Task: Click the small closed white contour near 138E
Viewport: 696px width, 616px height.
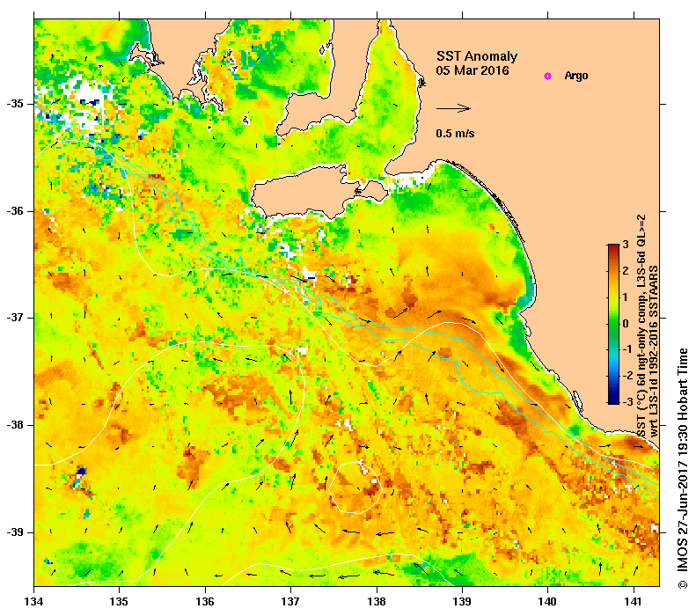Action: pyautogui.click(x=355, y=488)
